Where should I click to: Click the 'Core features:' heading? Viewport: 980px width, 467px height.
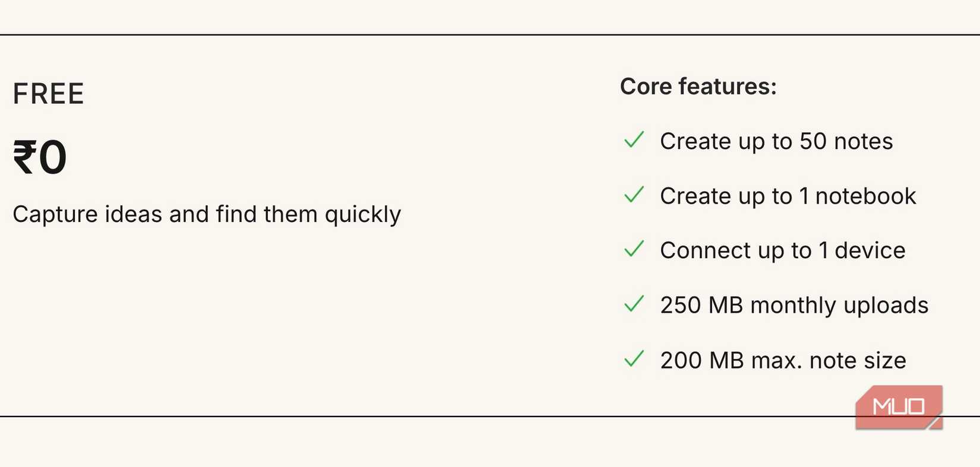698,87
